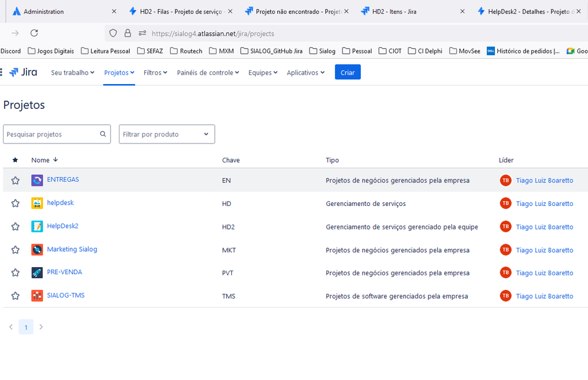
Task: Expand the Projetos menu
Action: [x=119, y=73]
